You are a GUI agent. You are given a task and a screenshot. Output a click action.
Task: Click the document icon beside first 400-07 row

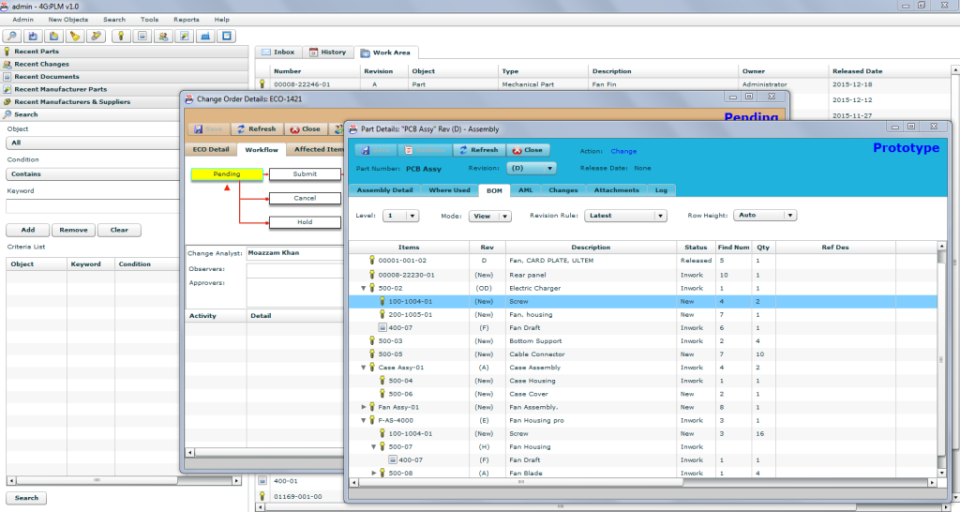(x=382, y=327)
